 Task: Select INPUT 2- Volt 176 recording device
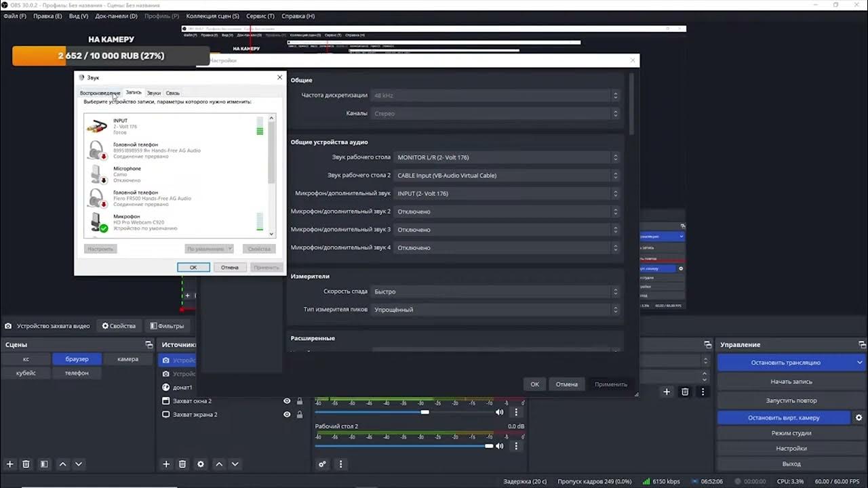[x=176, y=126]
